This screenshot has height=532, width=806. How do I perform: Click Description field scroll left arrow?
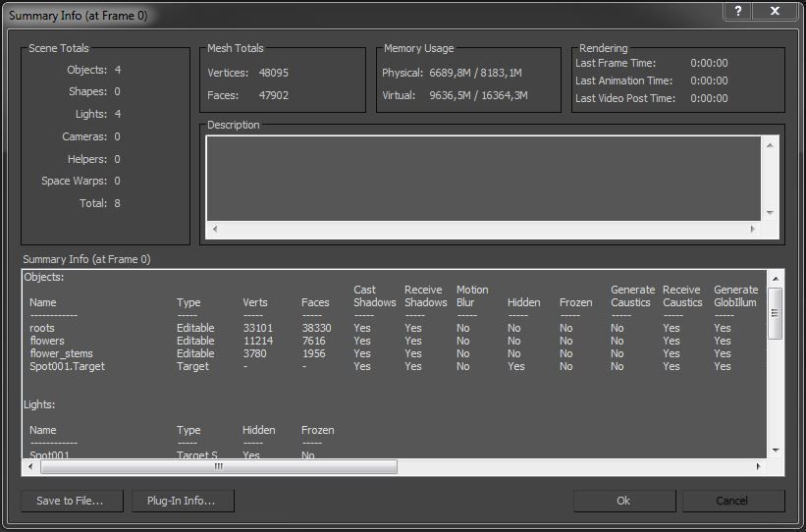pyautogui.click(x=215, y=230)
